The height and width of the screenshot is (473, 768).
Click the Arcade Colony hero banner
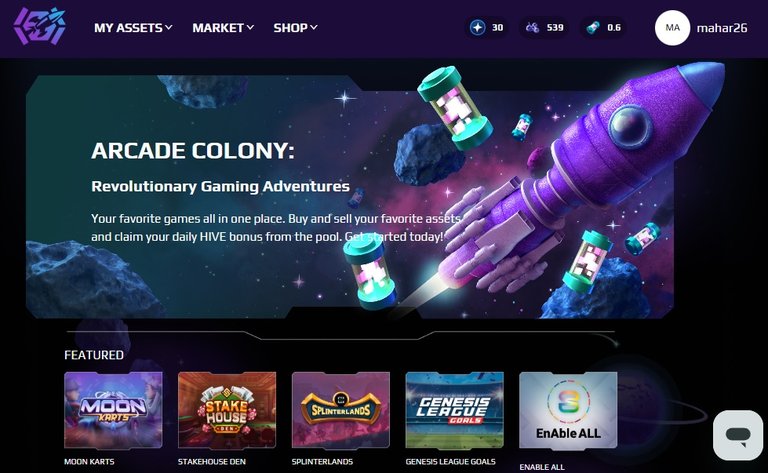tap(350, 196)
